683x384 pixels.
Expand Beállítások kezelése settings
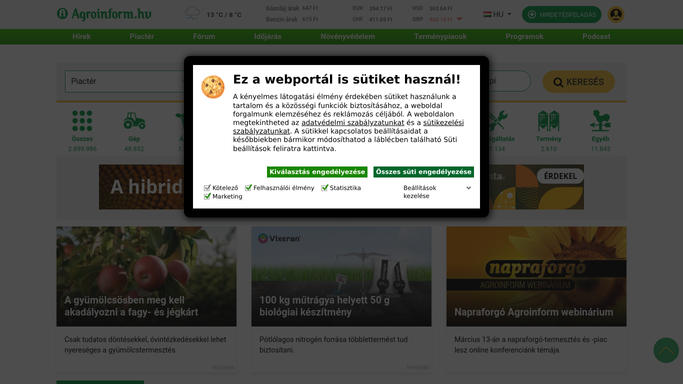[437, 192]
